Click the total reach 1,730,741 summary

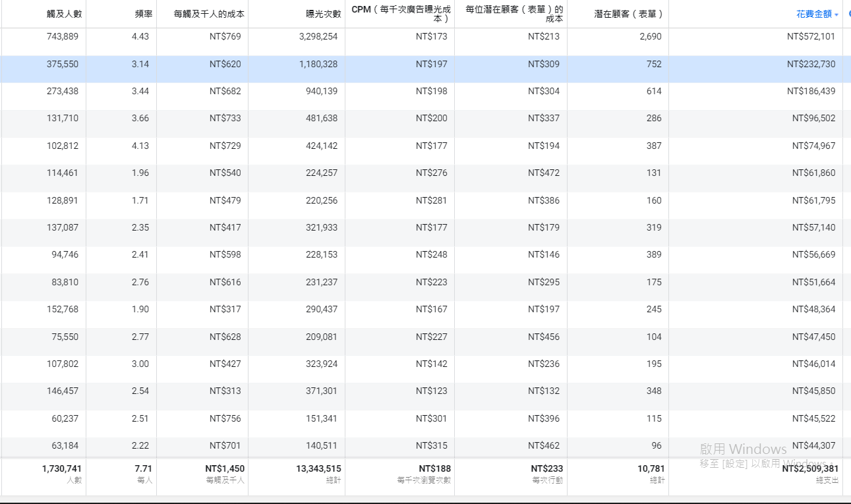[62, 469]
